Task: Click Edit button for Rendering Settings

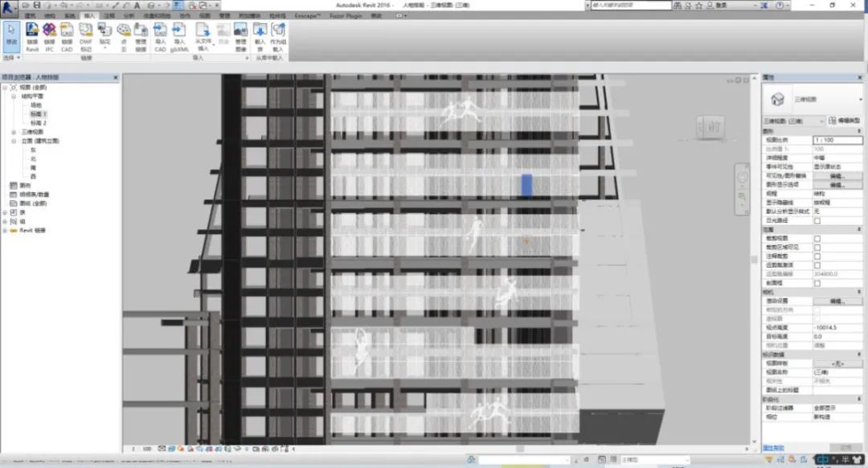Action: [x=837, y=302]
